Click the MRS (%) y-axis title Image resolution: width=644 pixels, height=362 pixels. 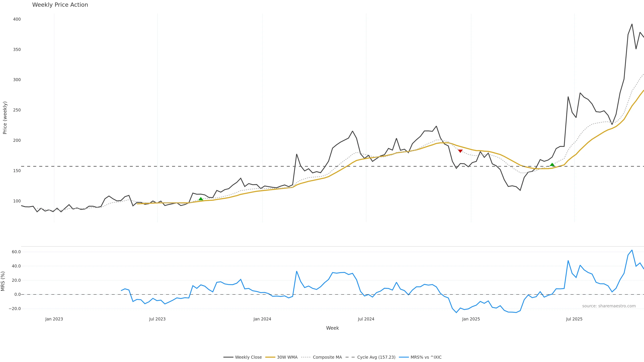[x=3, y=281]
